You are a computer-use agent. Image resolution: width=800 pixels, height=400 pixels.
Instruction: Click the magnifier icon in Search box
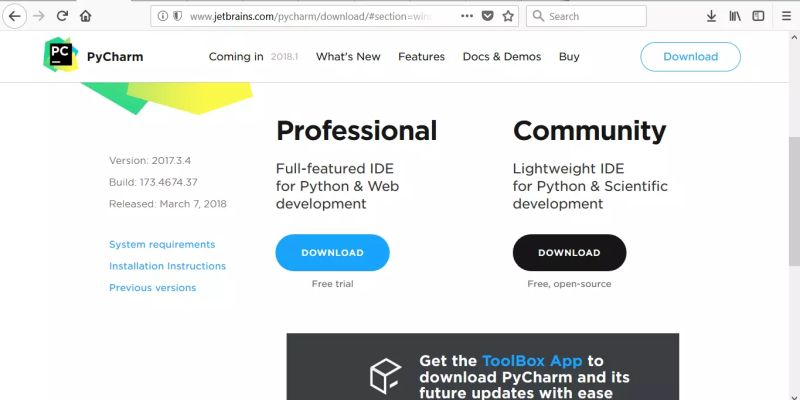[538, 16]
